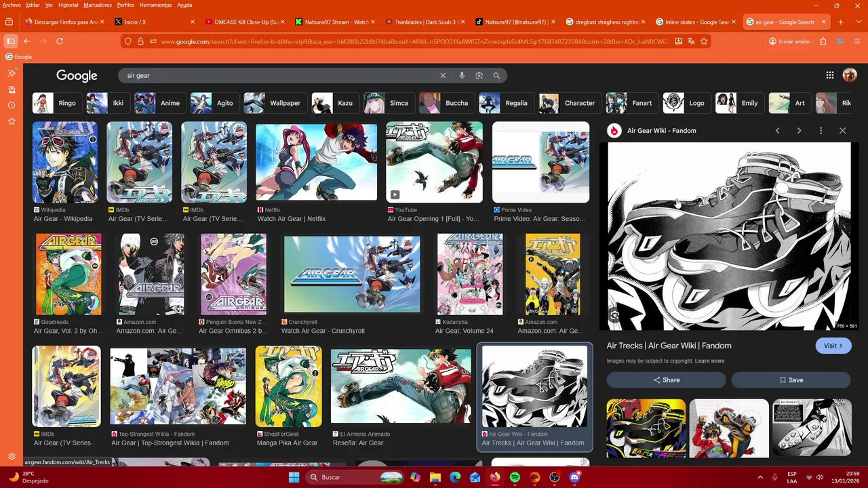Toggle the Firefox sidebar button
This screenshot has width=868, height=488.
pyautogui.click(x=11, y=41)
